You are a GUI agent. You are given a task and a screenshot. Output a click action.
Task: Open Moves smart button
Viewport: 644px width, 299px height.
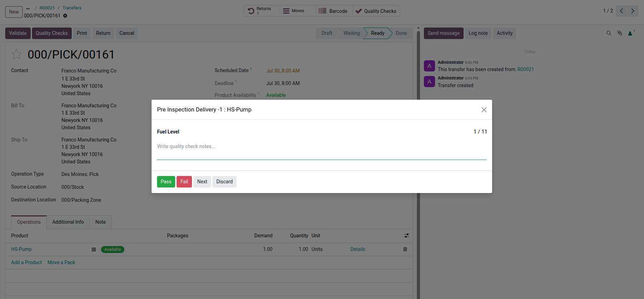(298, 11)
